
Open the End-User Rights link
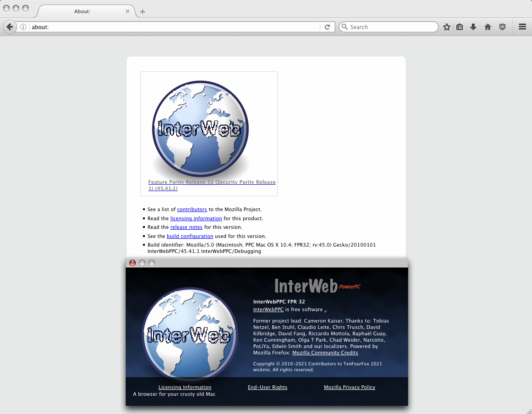pos(267,387)
